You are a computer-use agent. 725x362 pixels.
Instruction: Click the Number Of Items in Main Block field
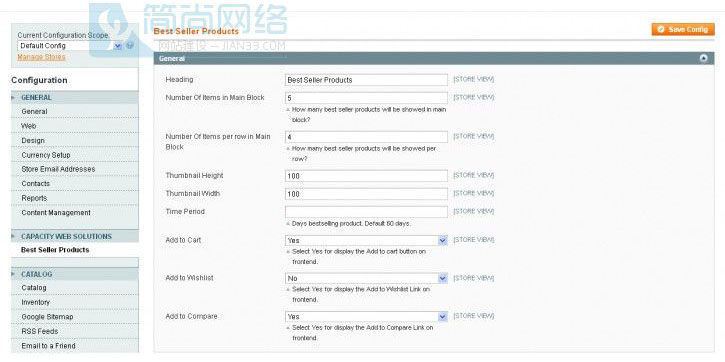(x=366, y=98)
